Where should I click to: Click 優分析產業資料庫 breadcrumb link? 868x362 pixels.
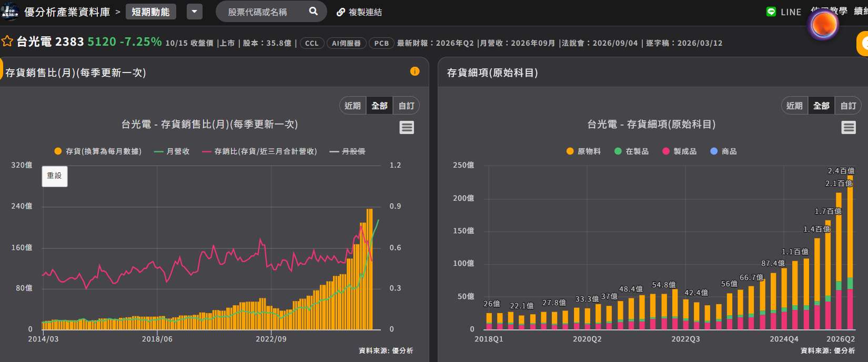click(67, 12)
